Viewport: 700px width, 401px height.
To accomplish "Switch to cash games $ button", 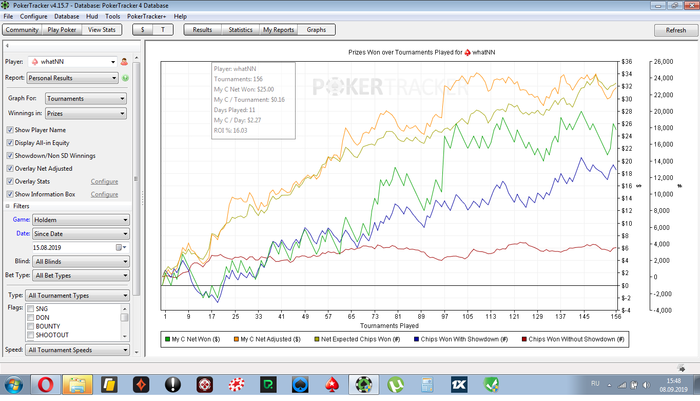I will point(142,29).
